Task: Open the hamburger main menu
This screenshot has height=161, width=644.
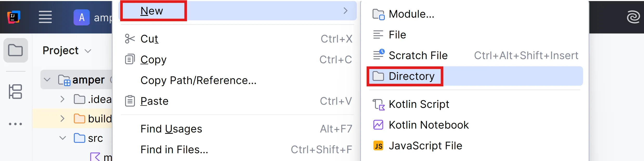Action: [x=45, y=17]
